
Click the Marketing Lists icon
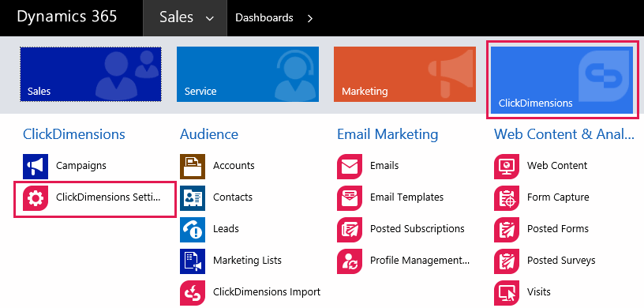pos(193,261)
